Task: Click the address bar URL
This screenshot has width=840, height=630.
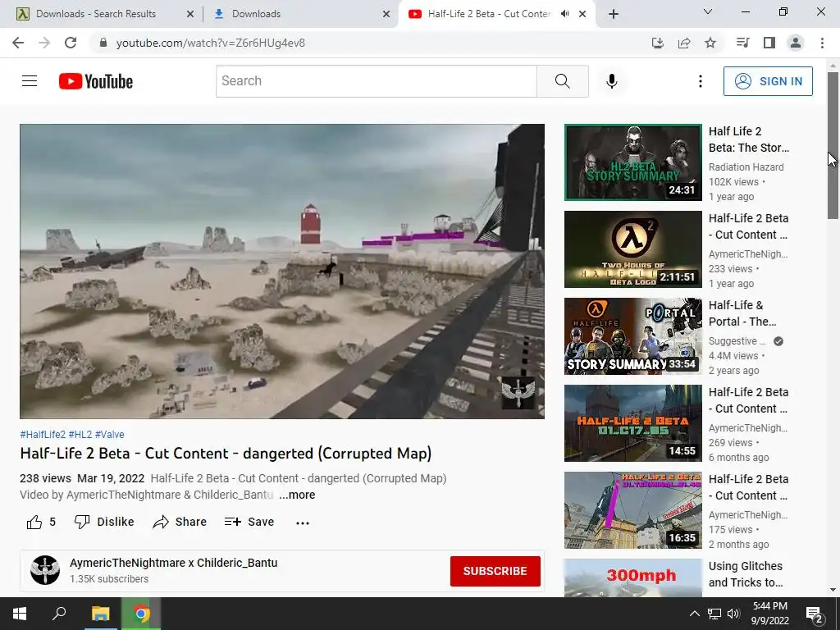Action: (211, 43)
